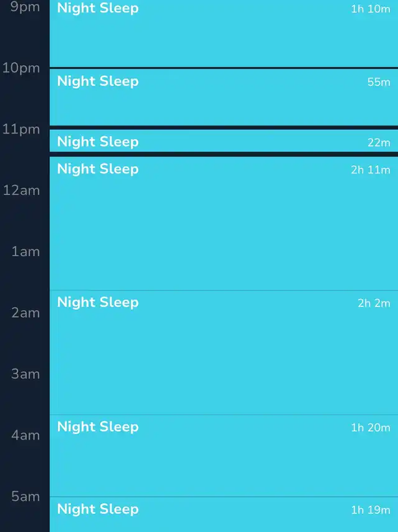Image resolution: width=398 pixels, height=532 pixels.
Task: Click the 9pm time label
Action: click(x=25, y=7)
